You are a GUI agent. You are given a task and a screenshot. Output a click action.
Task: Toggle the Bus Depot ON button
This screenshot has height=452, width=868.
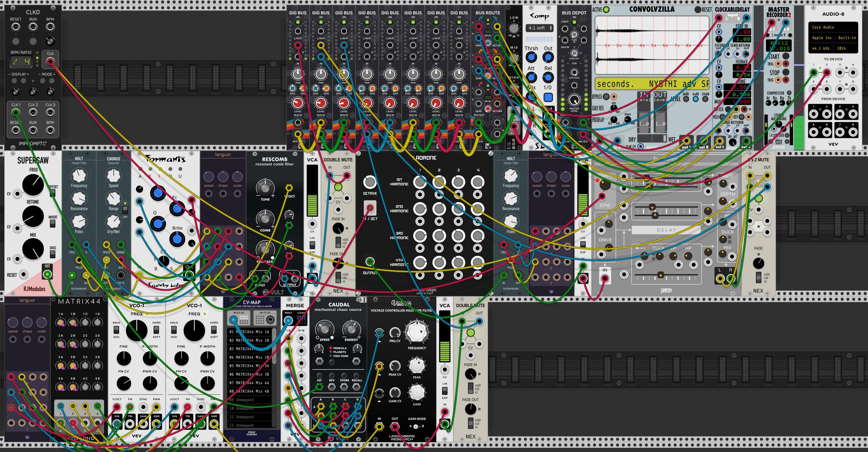pyautogui.click(x=574, y=22)
